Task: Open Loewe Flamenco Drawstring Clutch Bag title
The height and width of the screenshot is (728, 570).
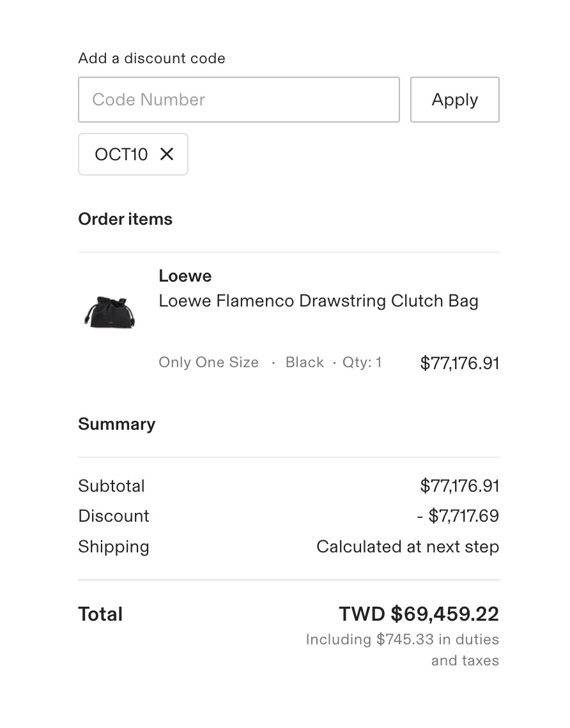Action: coord(318,301)
